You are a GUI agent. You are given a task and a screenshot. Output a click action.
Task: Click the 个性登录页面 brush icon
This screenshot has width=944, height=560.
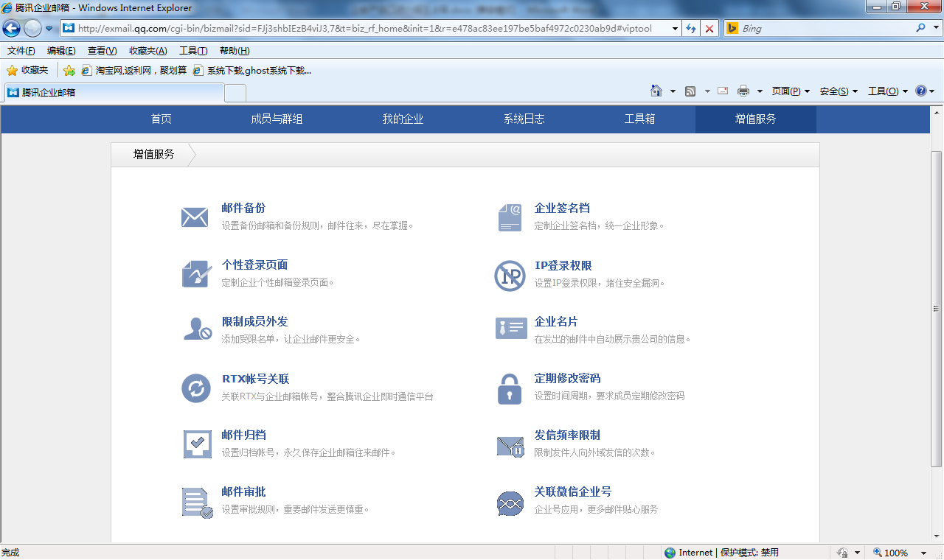pos(196,274)
